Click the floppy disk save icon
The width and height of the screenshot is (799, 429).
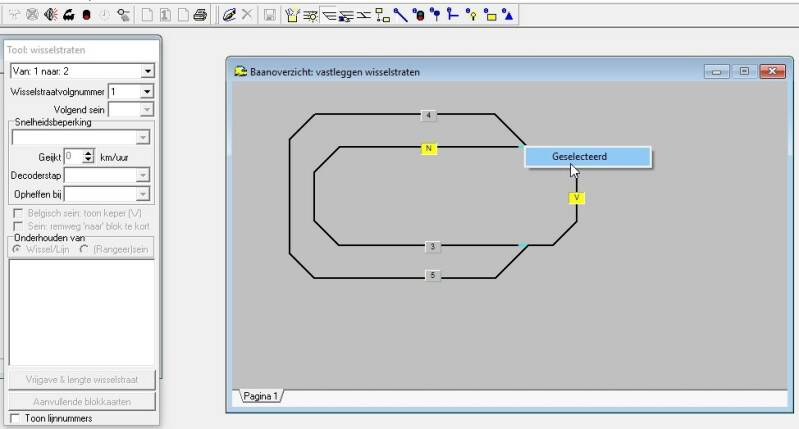pyautogui.click(x=270, y=15)
